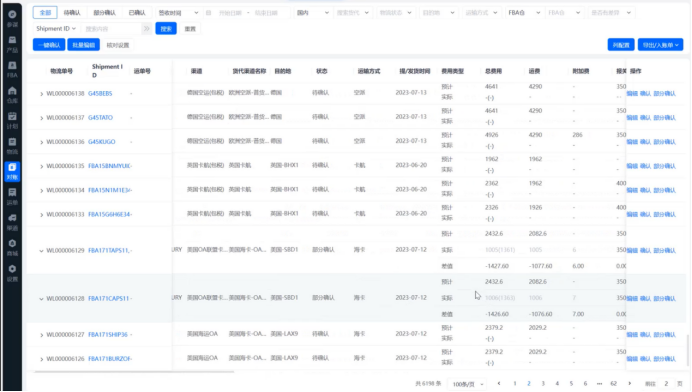
Task: Click 确认 for row WL000006136
Action: coord(645,142)
